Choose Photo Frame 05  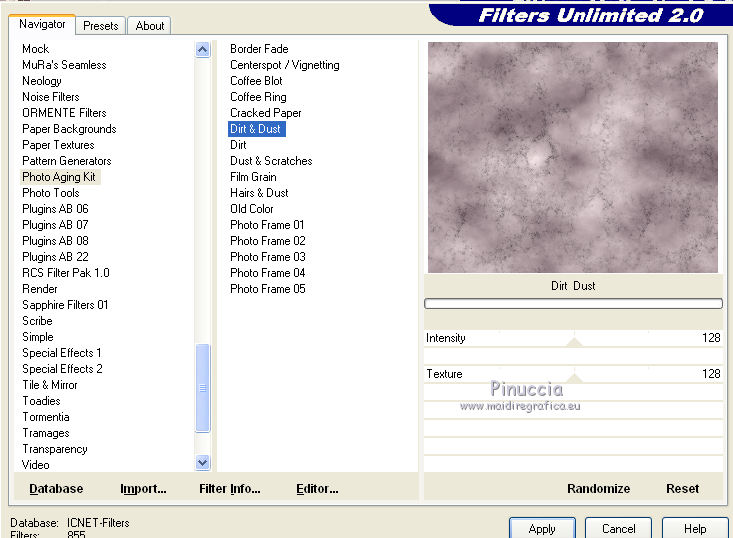pos(267,289)
